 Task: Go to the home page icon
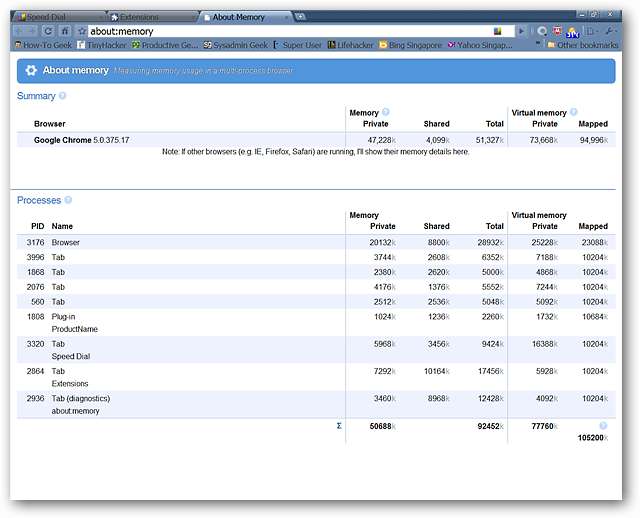[x=65, y=31]
